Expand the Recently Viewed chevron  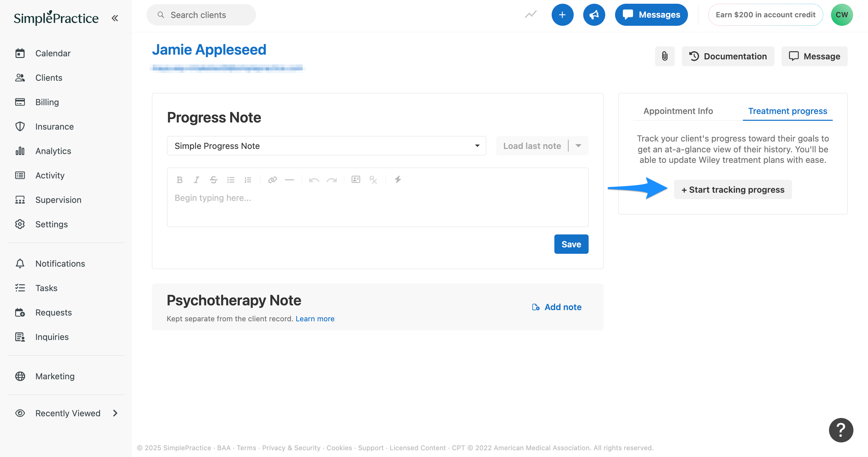(115, 413)
